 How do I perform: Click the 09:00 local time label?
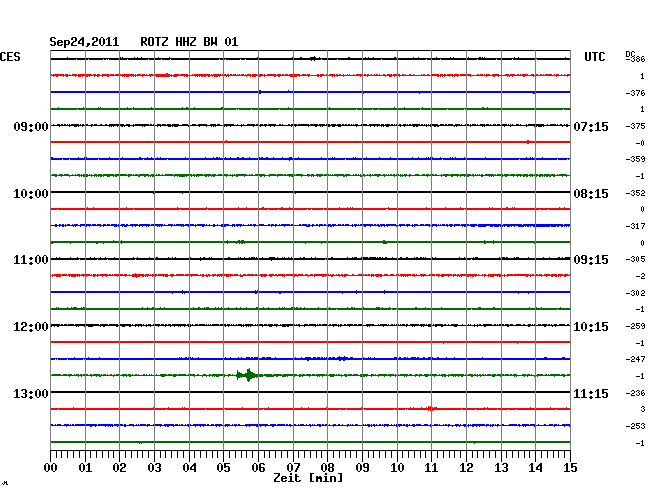click(31, 126)
